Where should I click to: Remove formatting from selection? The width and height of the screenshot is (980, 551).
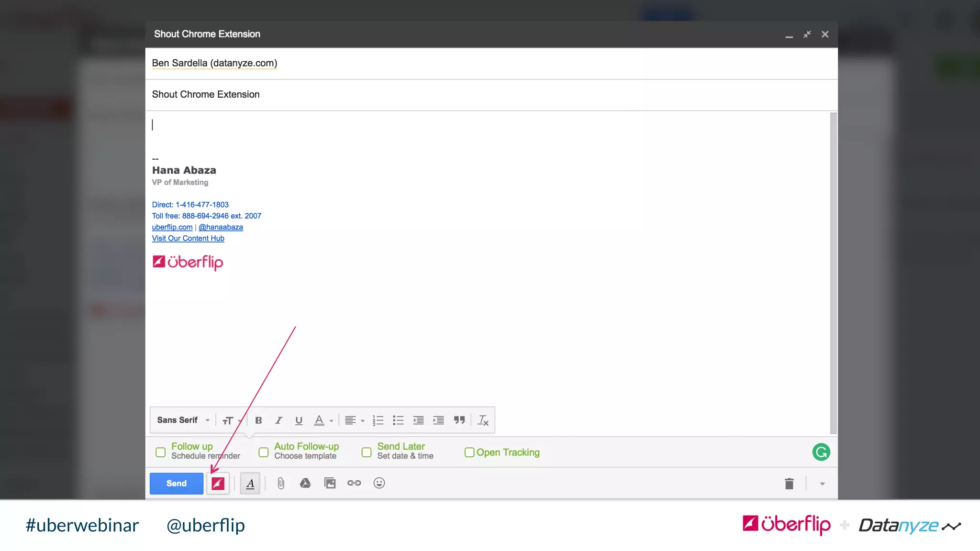(x=483, y=420)
